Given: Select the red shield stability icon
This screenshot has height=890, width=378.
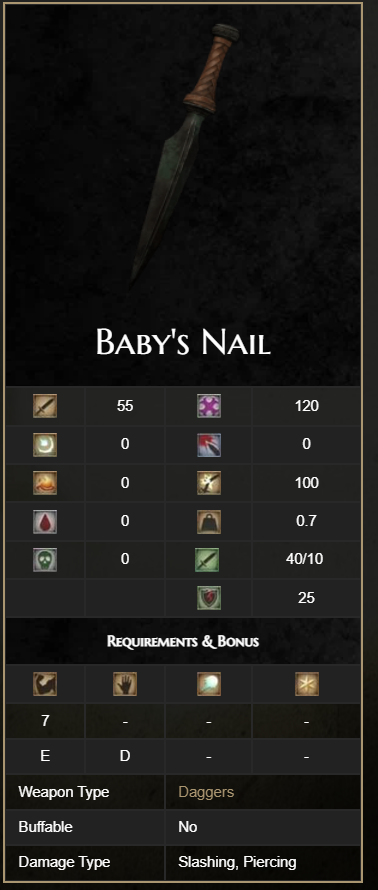Looking at the screenshot, I should click(209, 598).
